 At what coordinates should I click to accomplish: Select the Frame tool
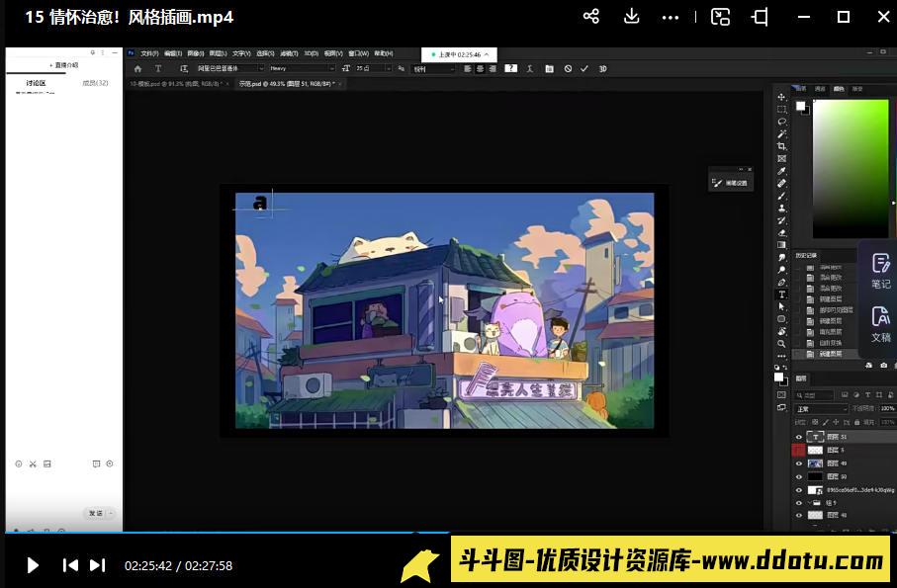click(781, 159)
